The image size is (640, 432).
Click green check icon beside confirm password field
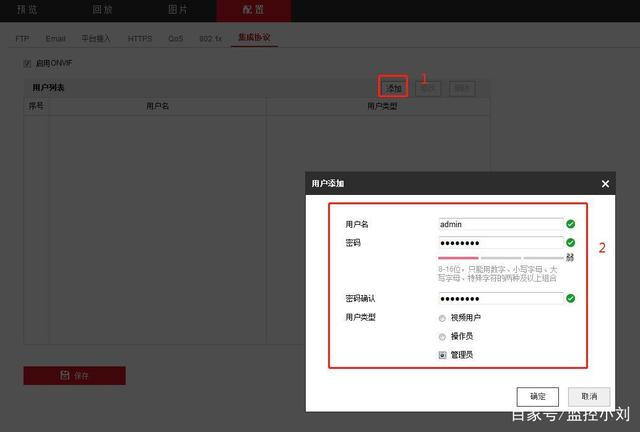tap(571, 298)
